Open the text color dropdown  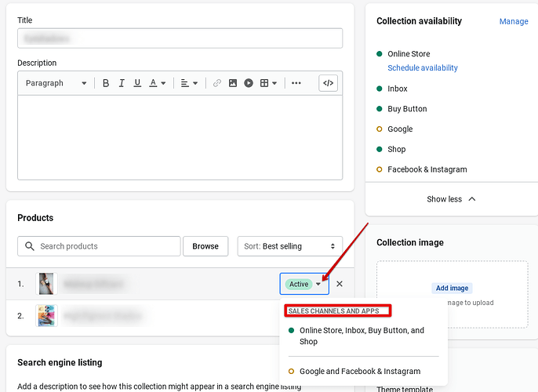158,83
